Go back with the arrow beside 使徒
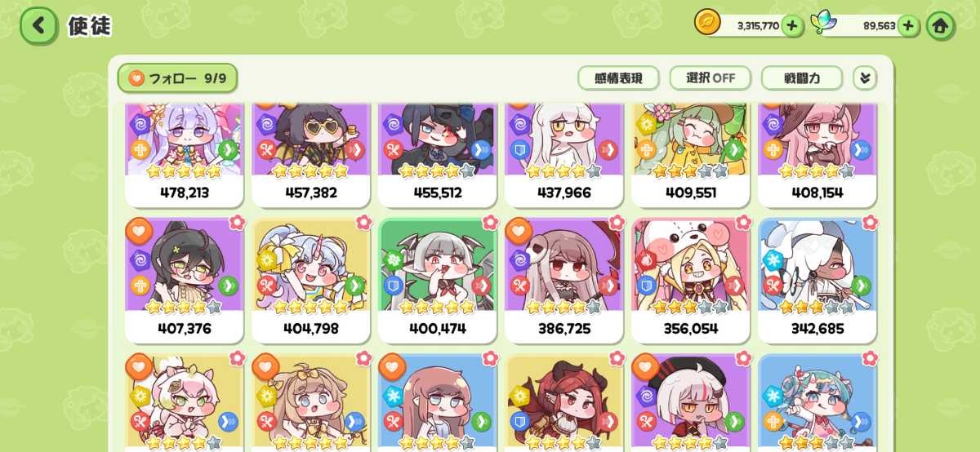 click(x=38, y=25)
